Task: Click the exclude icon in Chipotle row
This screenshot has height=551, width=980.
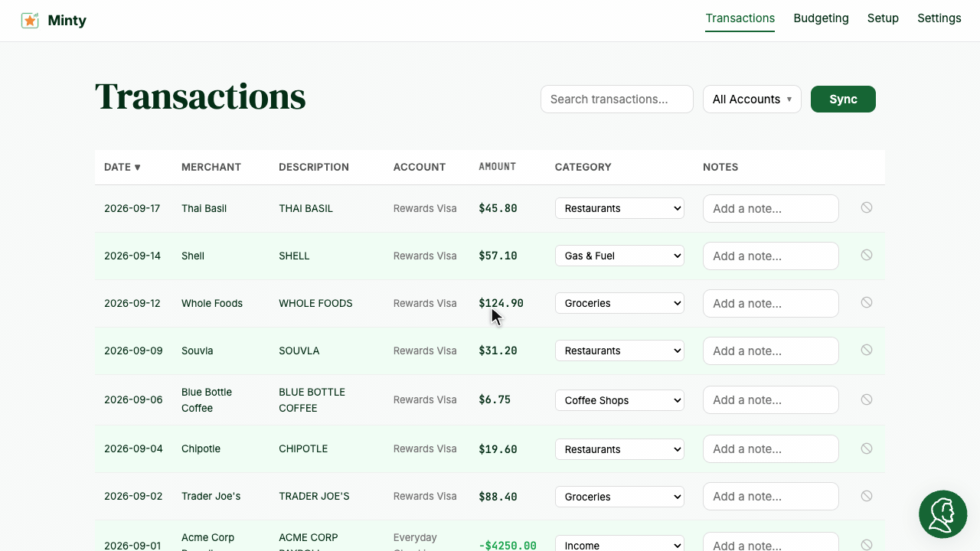Action: [867, 448]
